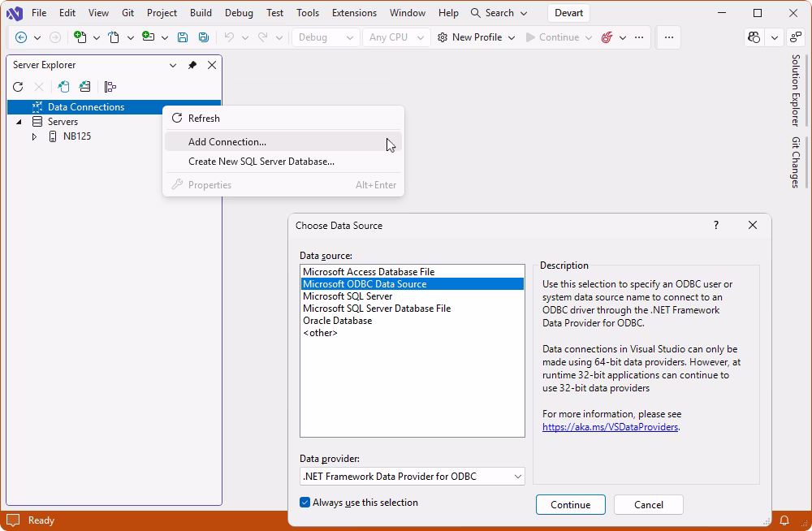Open the Data provider combo box
This screenshot has width=812, height=531.
coord(412,476)
